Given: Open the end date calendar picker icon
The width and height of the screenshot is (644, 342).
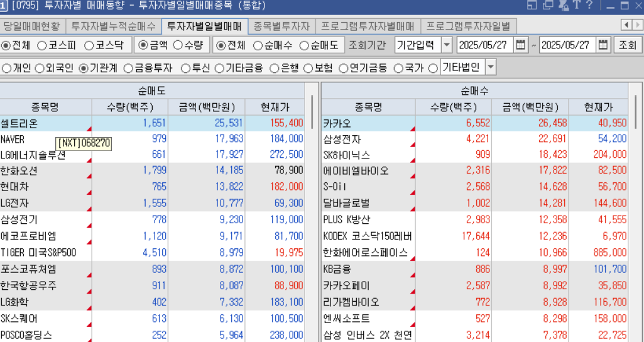Looking at the screenshot, I should tap(603, 45).
